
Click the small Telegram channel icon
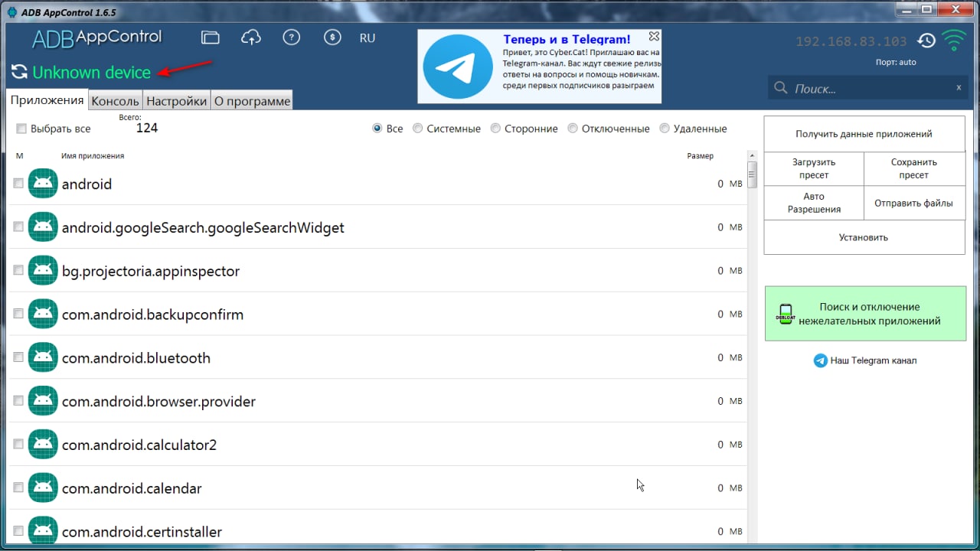821,360
